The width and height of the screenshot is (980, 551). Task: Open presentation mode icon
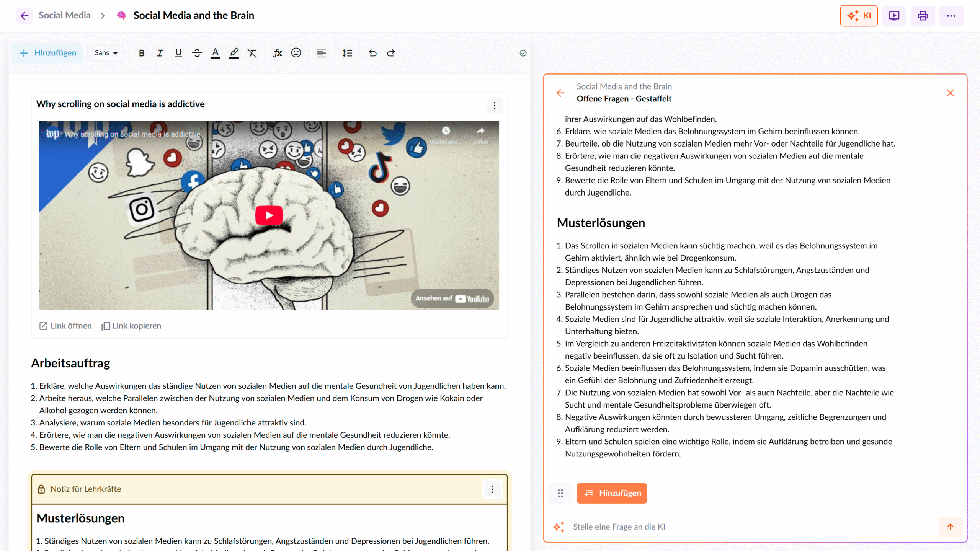[894, 16]
